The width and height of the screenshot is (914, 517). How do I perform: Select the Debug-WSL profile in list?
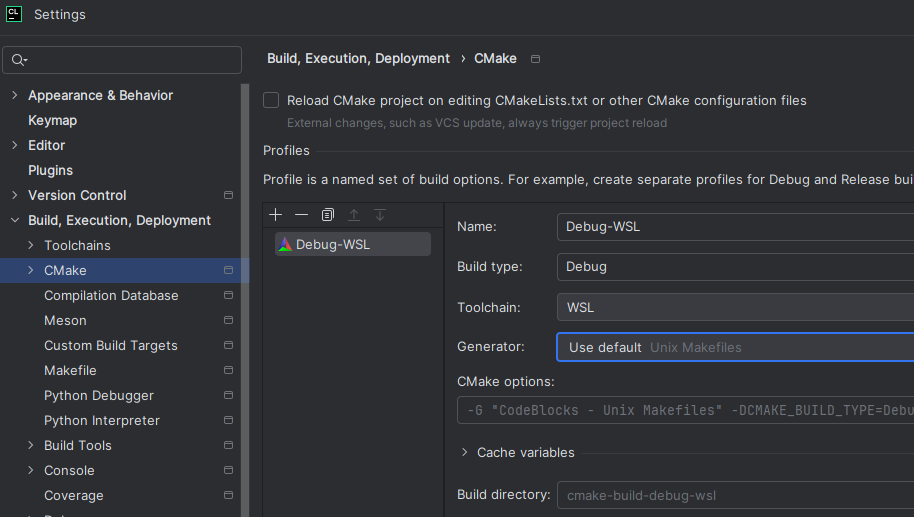pos(353,244)
